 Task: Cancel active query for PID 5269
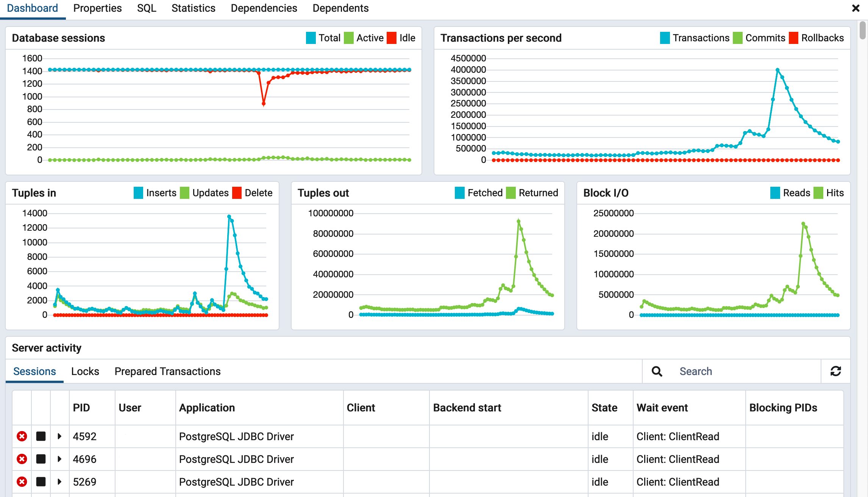pyautogui.click(x=41, y=482)
